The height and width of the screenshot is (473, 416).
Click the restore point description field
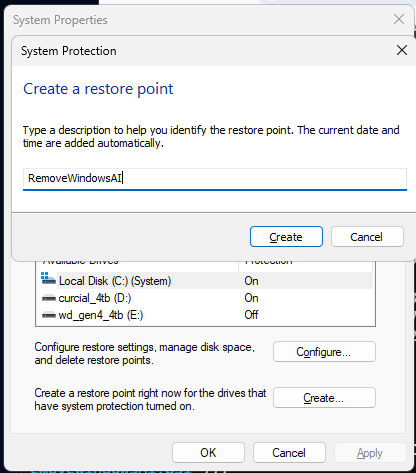click(x=215, y=179)
